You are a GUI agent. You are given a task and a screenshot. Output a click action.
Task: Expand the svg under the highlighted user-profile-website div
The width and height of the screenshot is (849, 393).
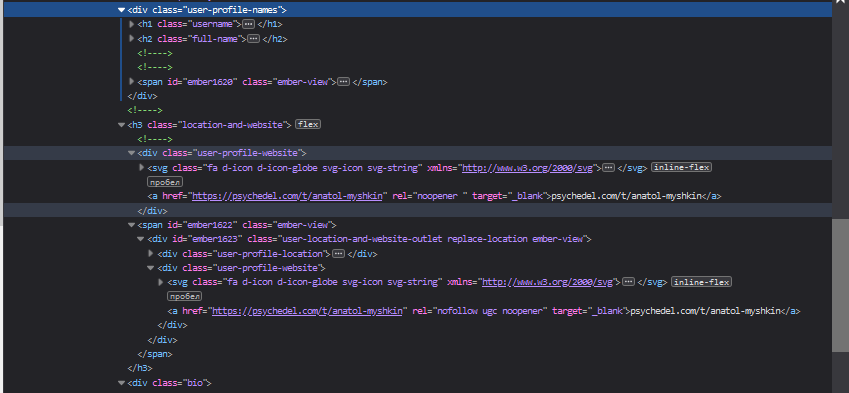142,167
